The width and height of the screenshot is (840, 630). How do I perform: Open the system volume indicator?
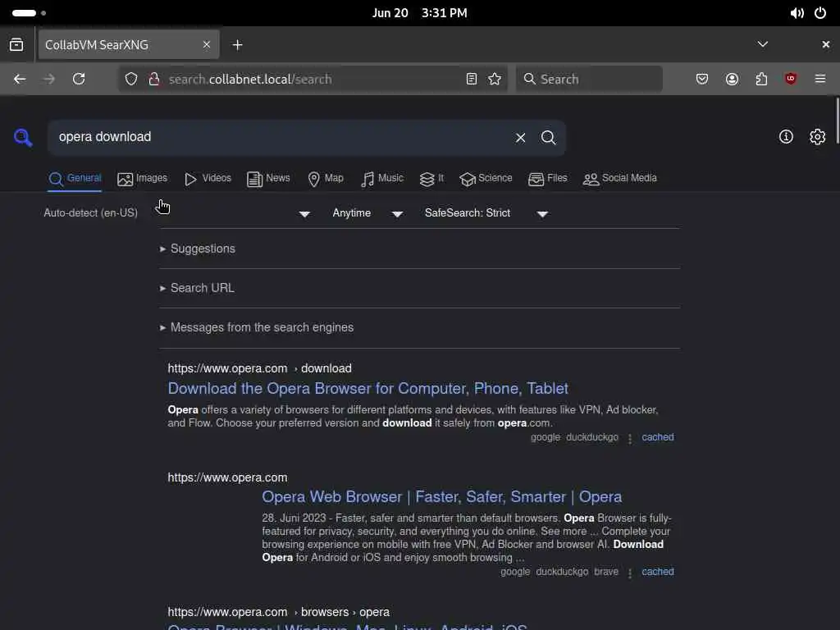pos(797,13)
